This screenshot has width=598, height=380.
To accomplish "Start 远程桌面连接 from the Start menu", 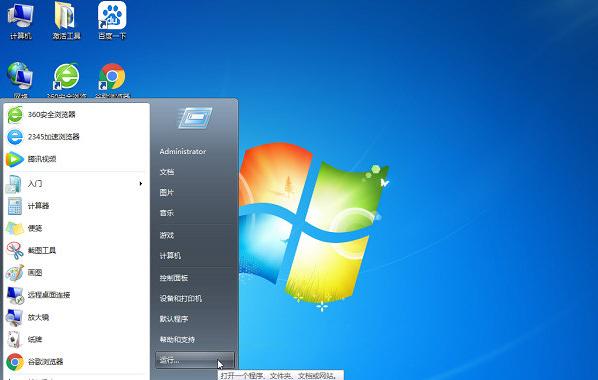I will (x=76, y=295).
